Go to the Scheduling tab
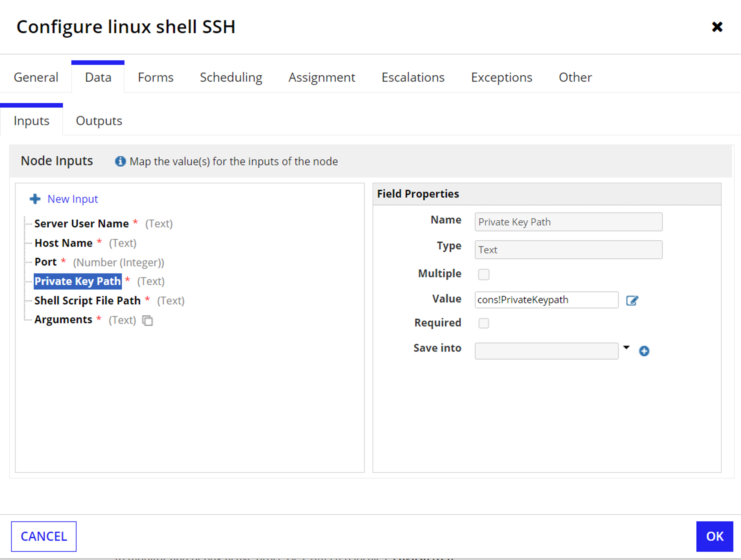741x560 pixels. click(231, 77)
